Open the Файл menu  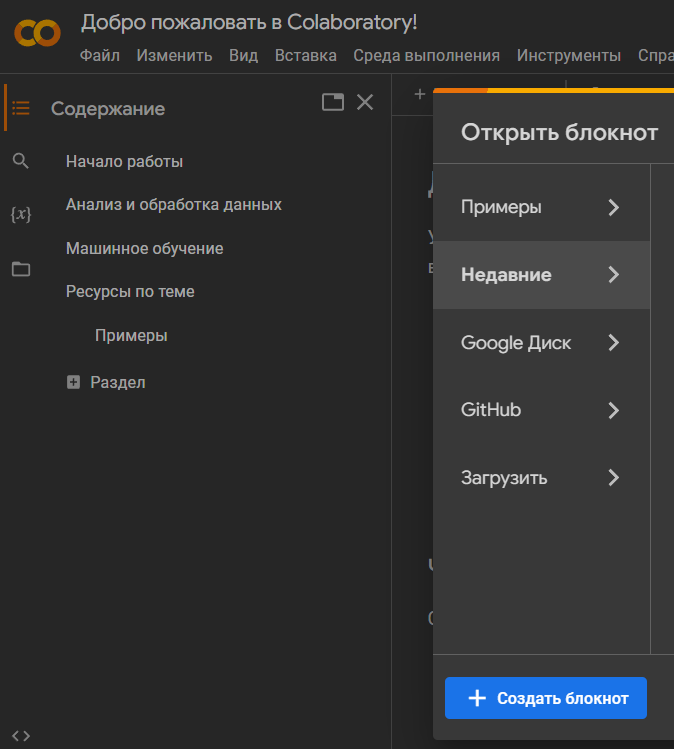coord(99,55)
